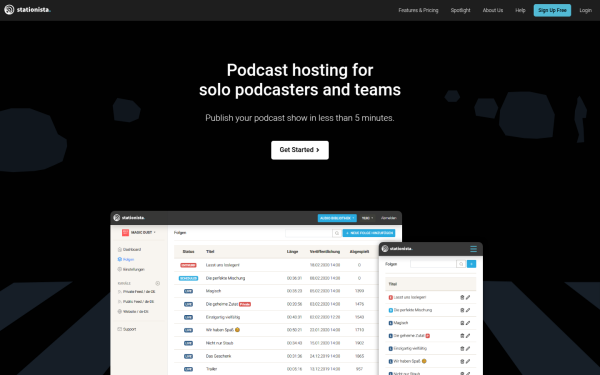Click the search icon in mobile preview

[x=461, y=264]
